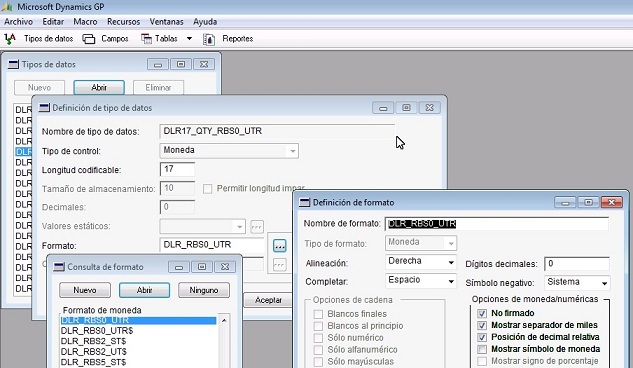Open the Formato lookup ellipsis button

point(280,245)
